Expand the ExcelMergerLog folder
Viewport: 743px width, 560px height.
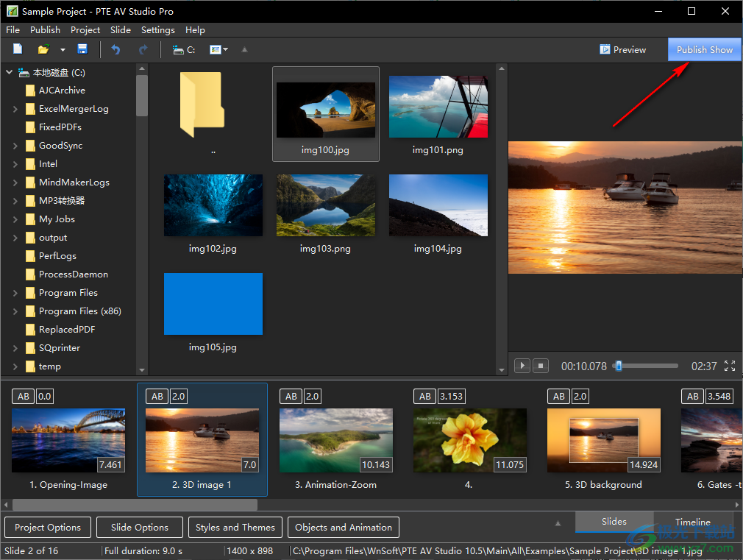coord(15,109)
